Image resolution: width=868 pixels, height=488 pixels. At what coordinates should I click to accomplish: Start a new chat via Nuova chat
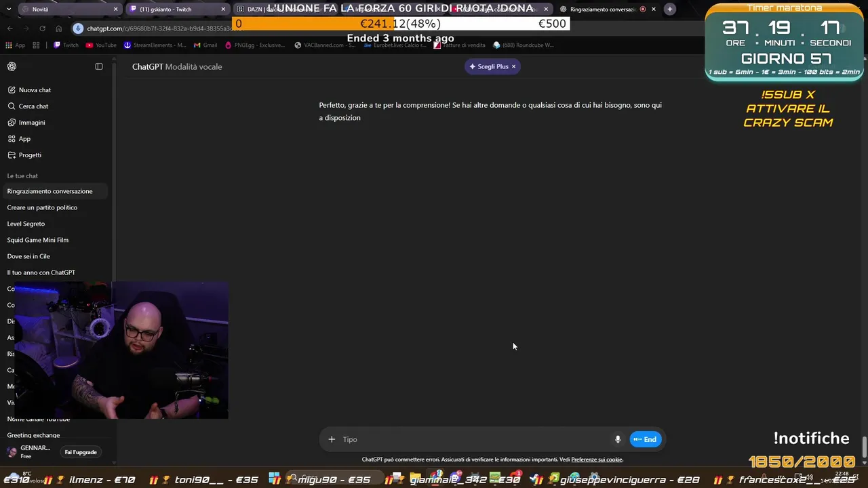coord(29,89)
